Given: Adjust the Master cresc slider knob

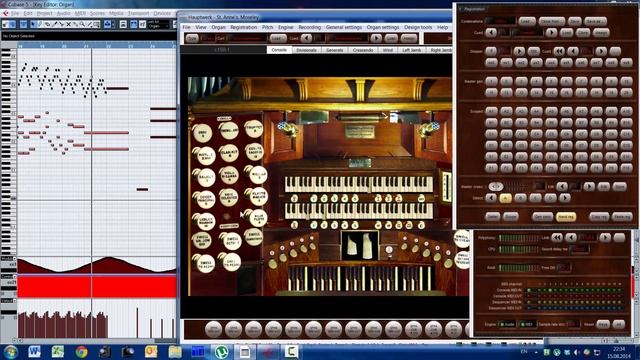Looking at the screenshot, I should coord(496,187).
